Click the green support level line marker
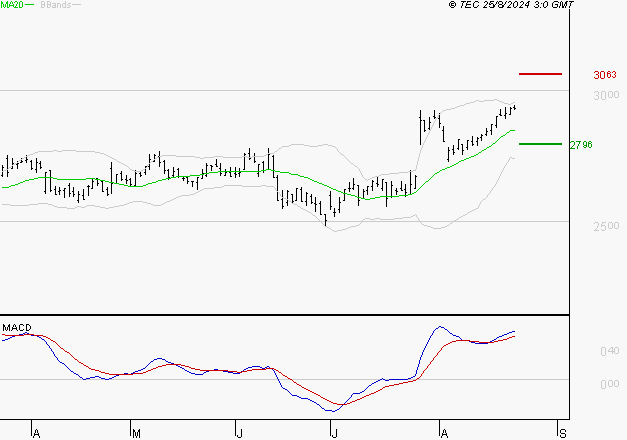The height and width of the screenshot is (440, 627). coord(540,144)
